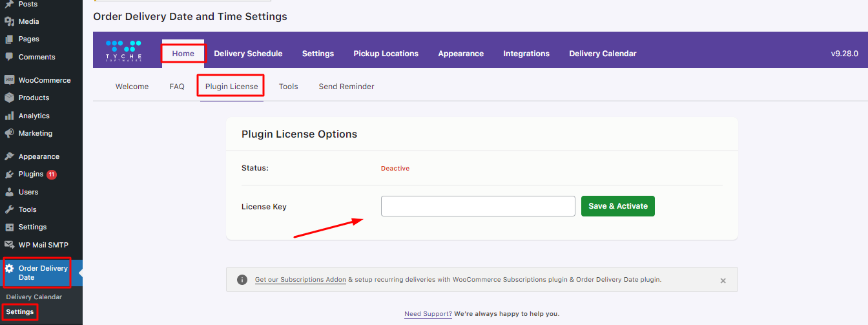
Task: Open the Delivery Calendar tab in purple bar
Action: (603, 54)
